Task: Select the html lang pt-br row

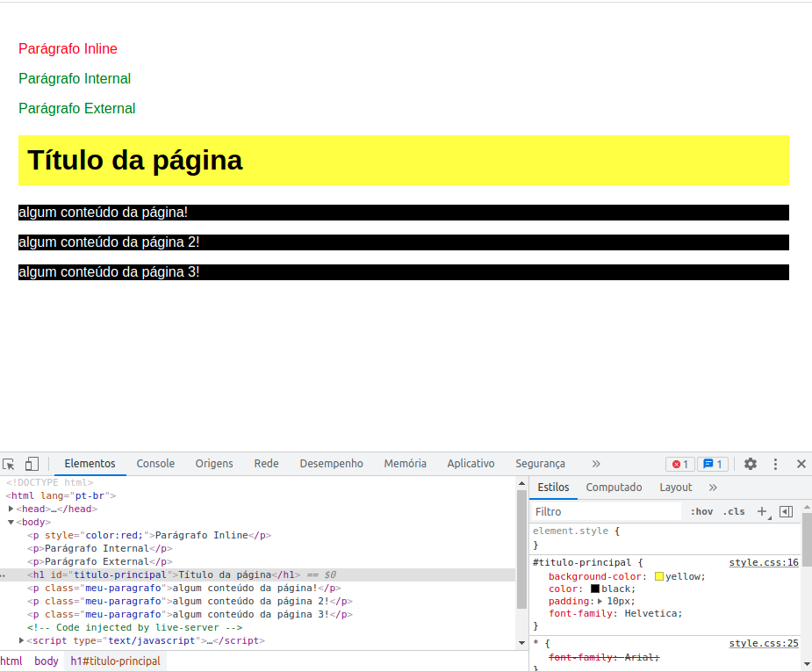Action: coord(257,495)
